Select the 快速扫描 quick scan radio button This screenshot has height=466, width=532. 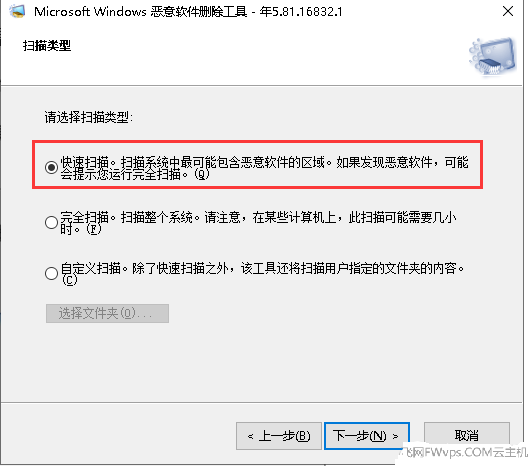point(51,167)
